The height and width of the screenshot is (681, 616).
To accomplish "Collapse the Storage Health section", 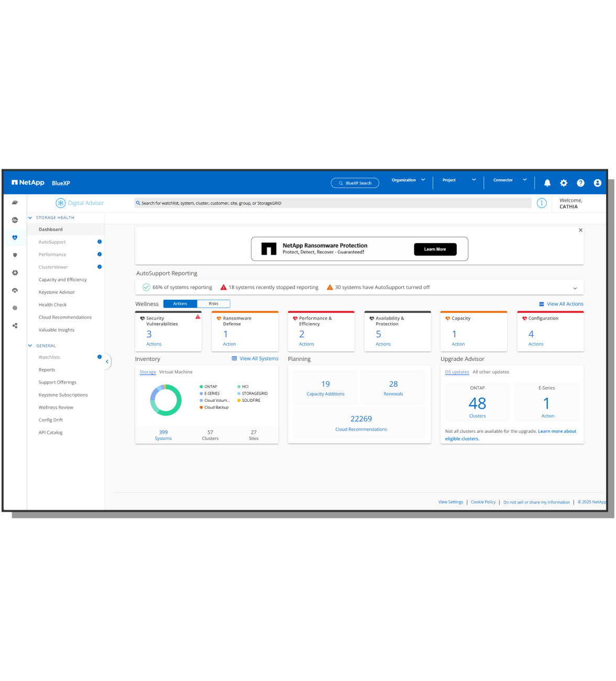I will point(30,218).
